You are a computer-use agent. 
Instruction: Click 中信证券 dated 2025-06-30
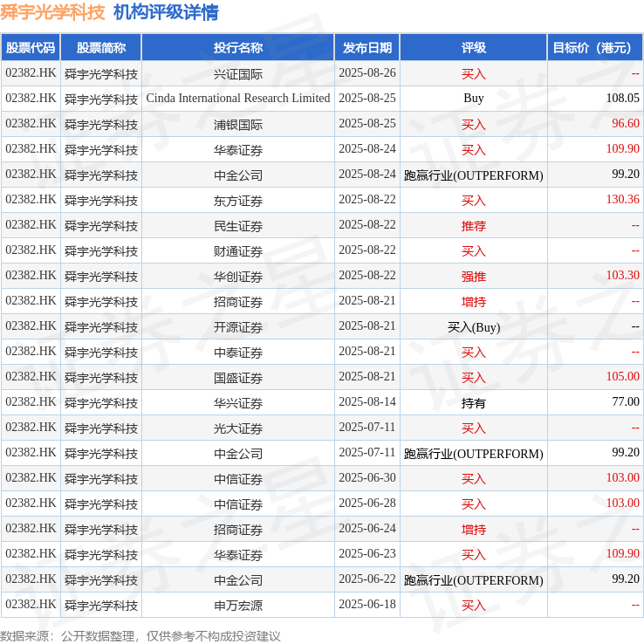coord(238,479)
